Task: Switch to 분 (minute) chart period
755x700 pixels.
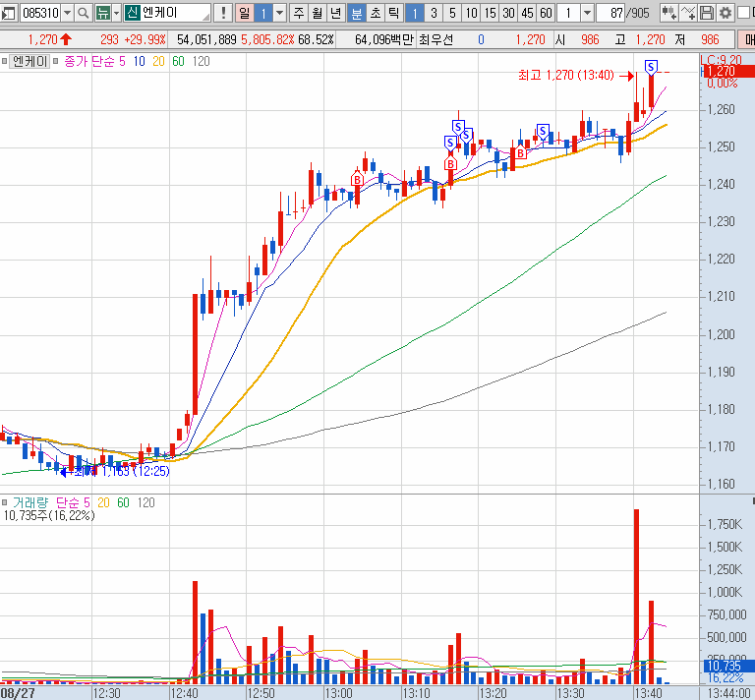Action: pyautogui.click(x=357, y=14)
